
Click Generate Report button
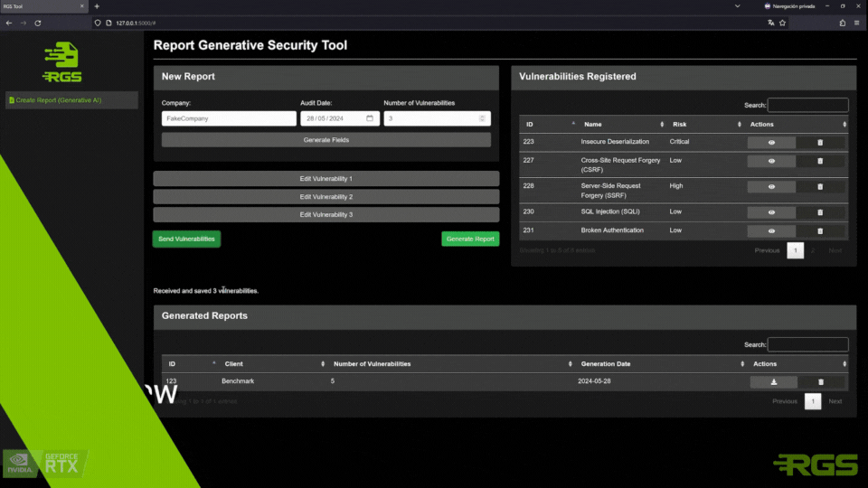coord(470,239)
